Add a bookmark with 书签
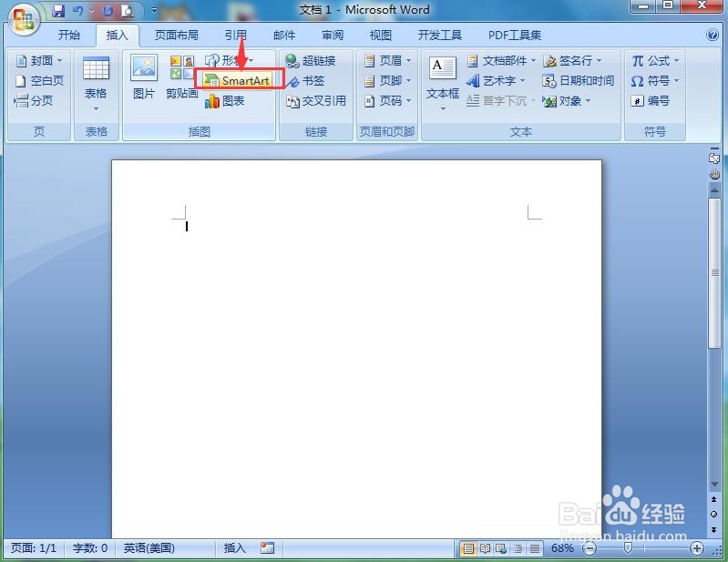The height and width of the screenshot is (562, 728). click(305, 81)
